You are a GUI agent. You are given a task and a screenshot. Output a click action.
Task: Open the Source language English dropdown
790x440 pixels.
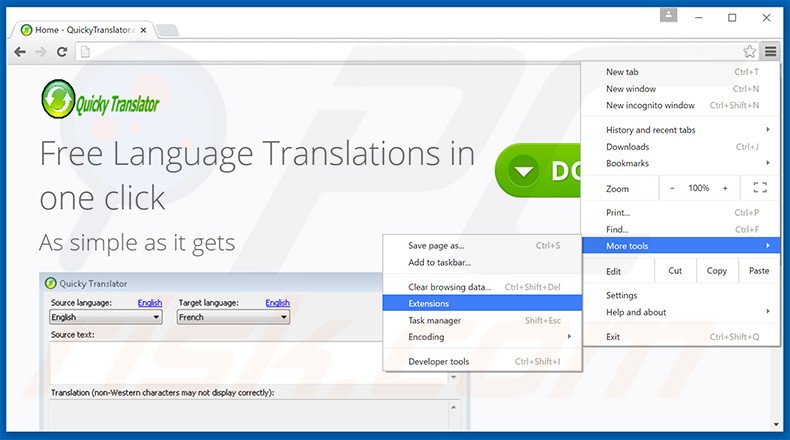pos(106,317)
